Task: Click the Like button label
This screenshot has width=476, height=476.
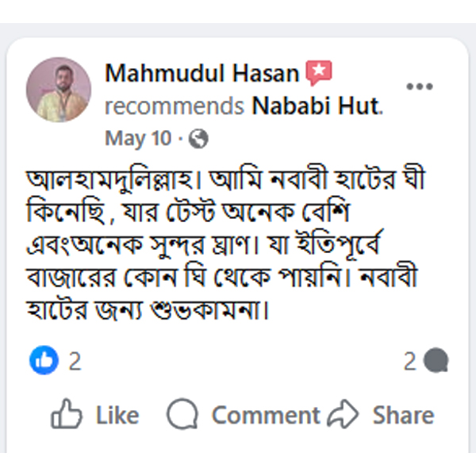Action: (117, 415)
